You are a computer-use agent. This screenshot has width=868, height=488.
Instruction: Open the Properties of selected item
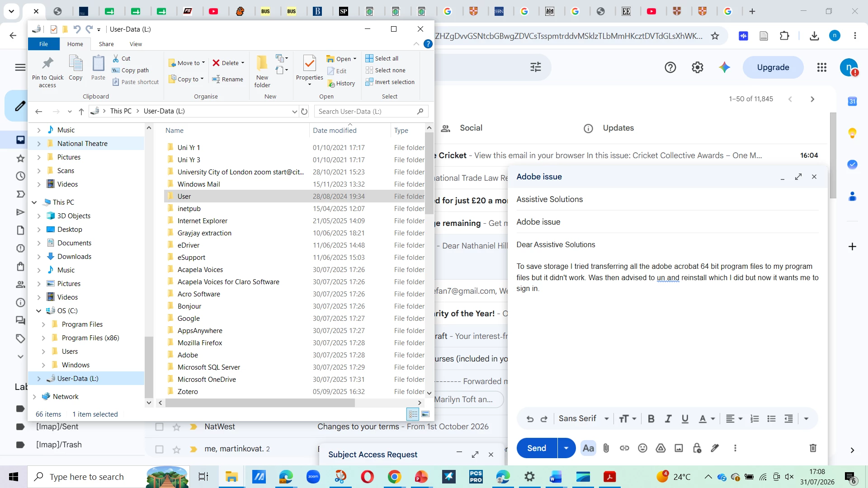click(x=310, y=70)
